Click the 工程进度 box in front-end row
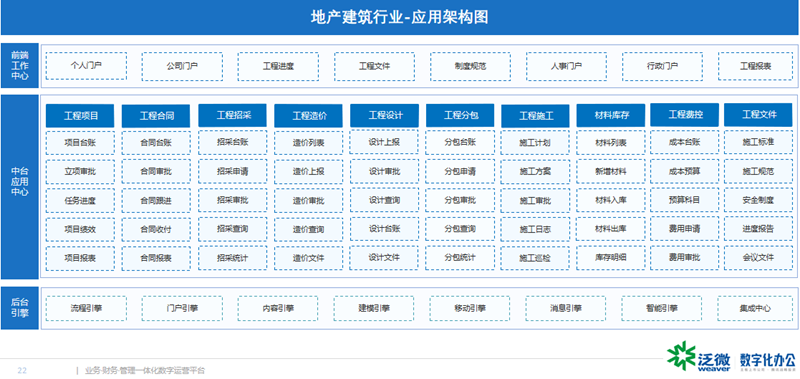The width and height of the screenshot is (800, 379). [278, 66]
